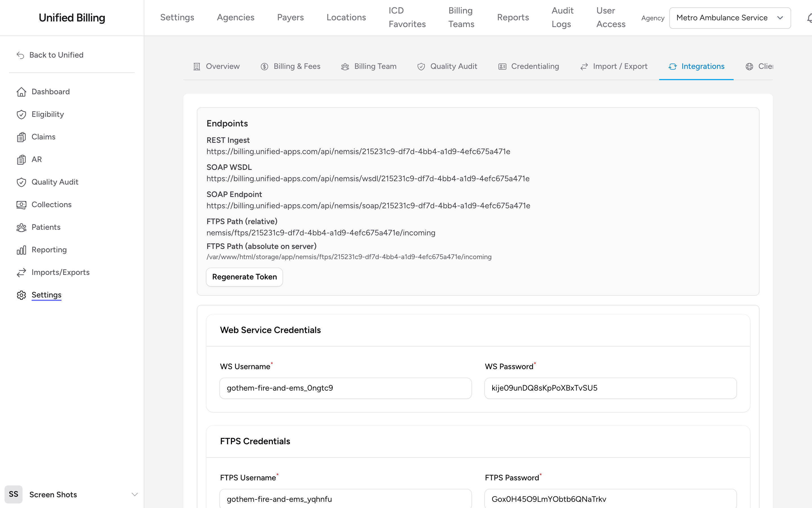Open Billing Teams in top navigation

(x=461, y=17)
